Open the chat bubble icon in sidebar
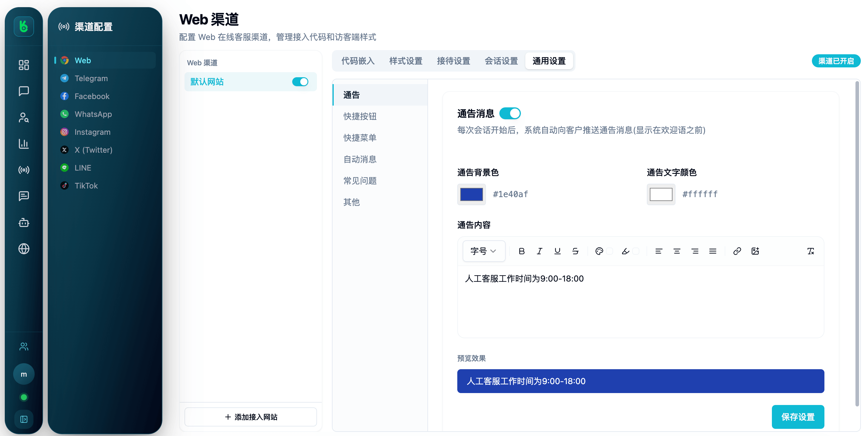 tap(24, 91)
